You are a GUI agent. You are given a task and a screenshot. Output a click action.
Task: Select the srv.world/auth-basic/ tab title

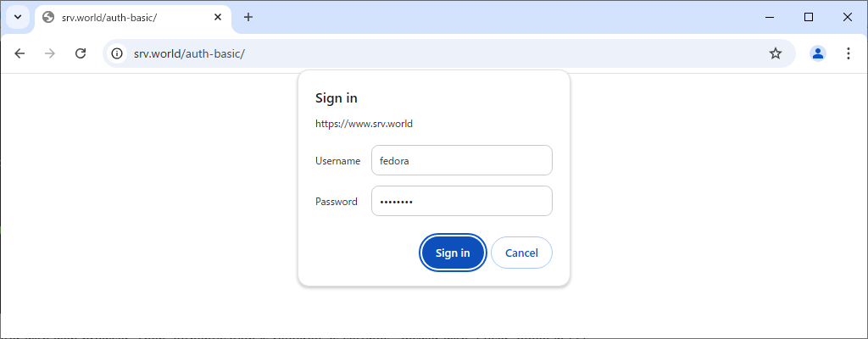[x=109, y=17]
